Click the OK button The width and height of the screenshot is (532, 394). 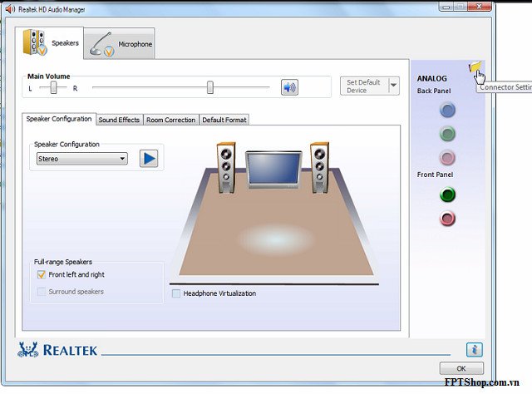(461, 368)
